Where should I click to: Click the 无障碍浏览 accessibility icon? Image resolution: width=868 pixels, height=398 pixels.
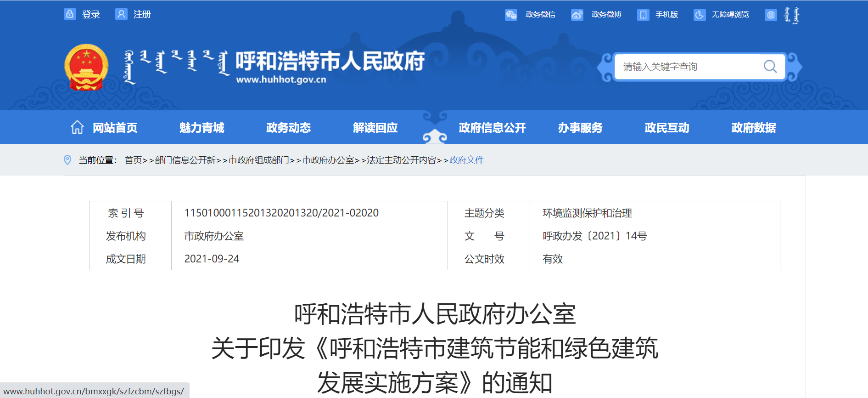(x=699, y=15)
